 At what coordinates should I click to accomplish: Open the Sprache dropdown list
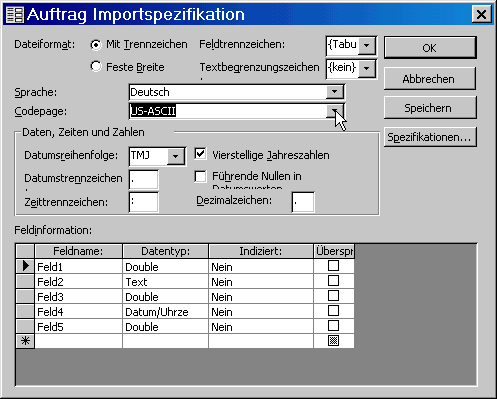click(x=334, y=92)
